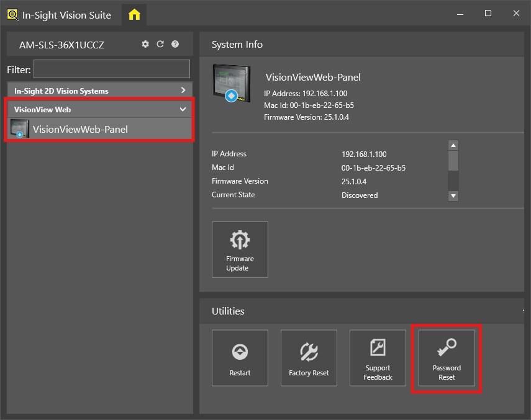Collapse the VisionView Web section
Image resolution: width=531 pixels, height=420 pixels.
coord(182,109)
